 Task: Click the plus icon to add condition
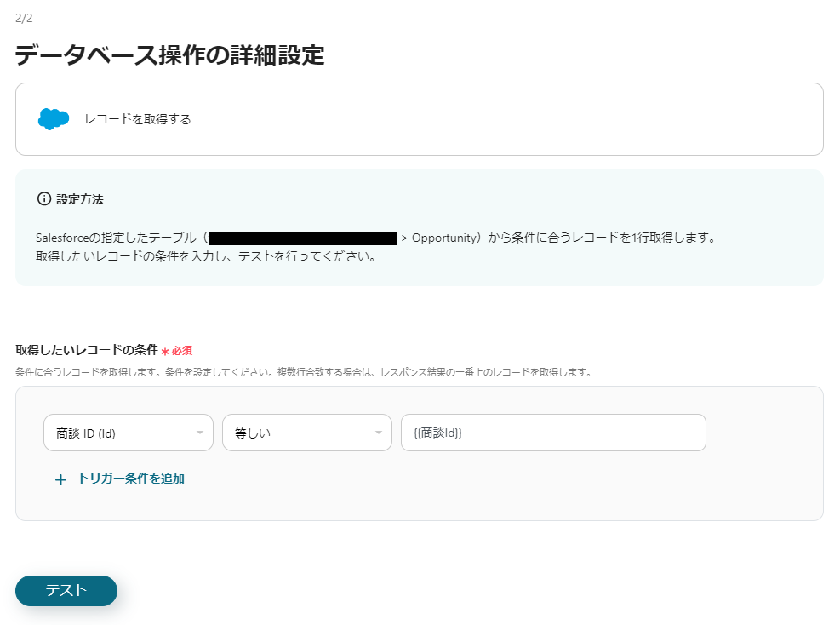coord(60,479)
